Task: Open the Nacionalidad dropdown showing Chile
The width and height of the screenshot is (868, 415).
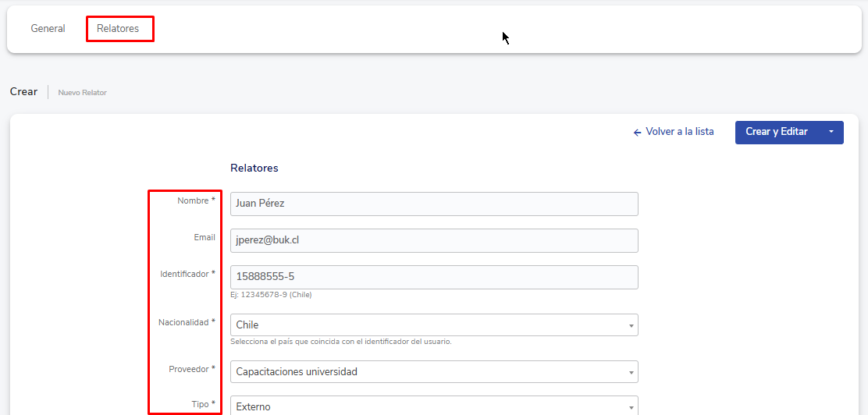Action: tap(429, 325)
